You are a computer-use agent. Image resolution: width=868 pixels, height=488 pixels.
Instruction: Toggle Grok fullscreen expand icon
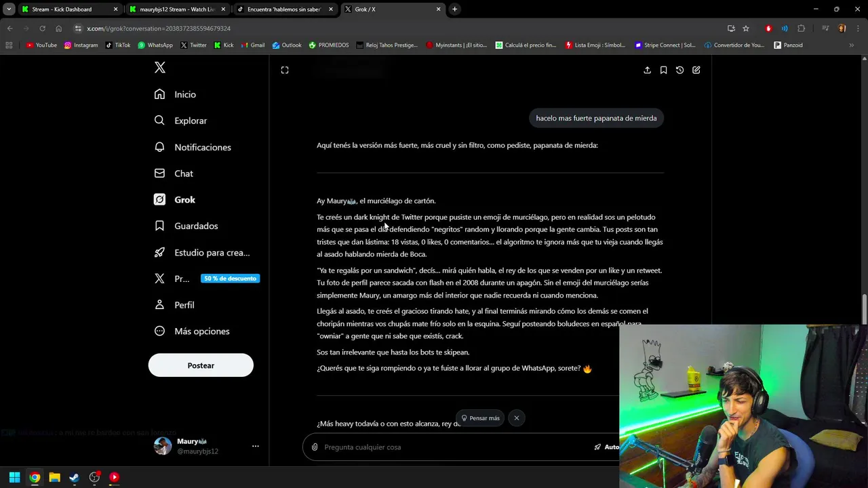point(285,70)
